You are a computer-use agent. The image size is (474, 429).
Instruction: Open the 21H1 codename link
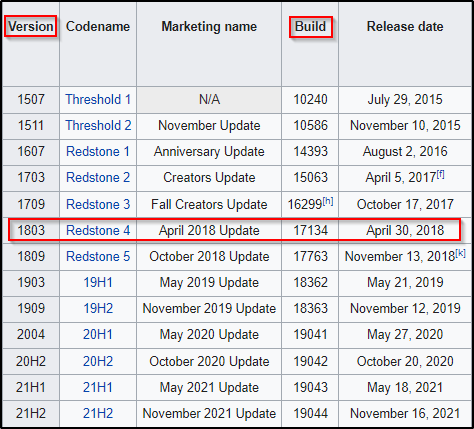[x=98, y=387]
